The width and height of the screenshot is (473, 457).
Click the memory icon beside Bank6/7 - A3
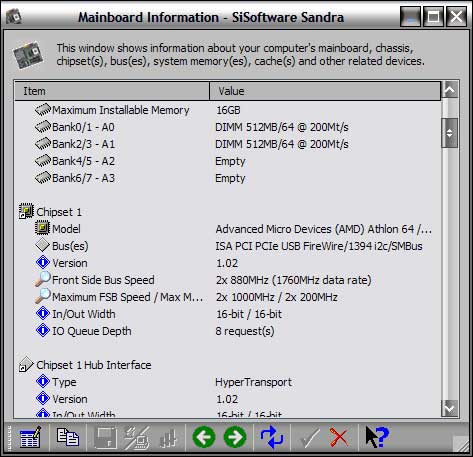click(43, 177)
